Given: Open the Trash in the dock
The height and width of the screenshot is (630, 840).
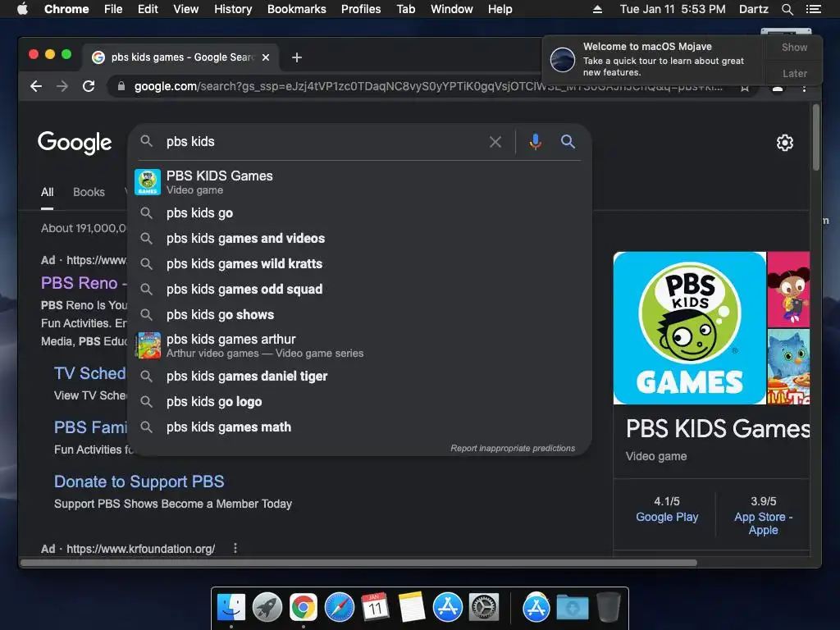Looking at the screenshot, I should tap(609, 608).
